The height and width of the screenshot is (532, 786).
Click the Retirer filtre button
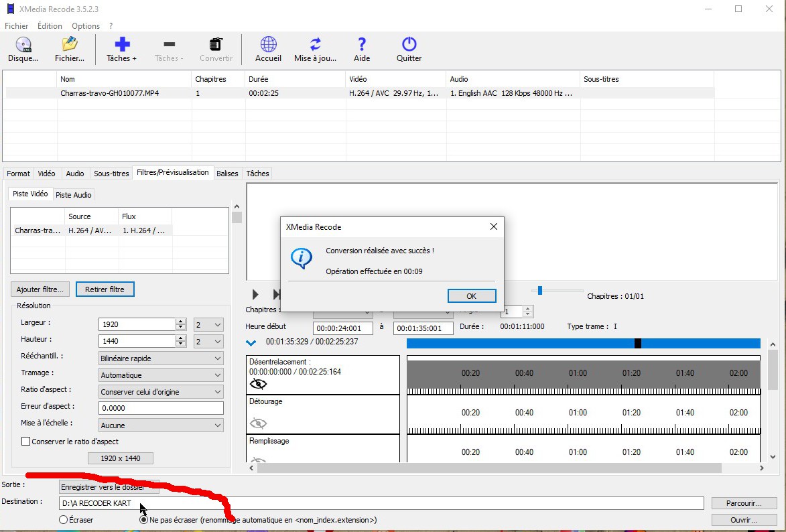[x=105, y=289]
